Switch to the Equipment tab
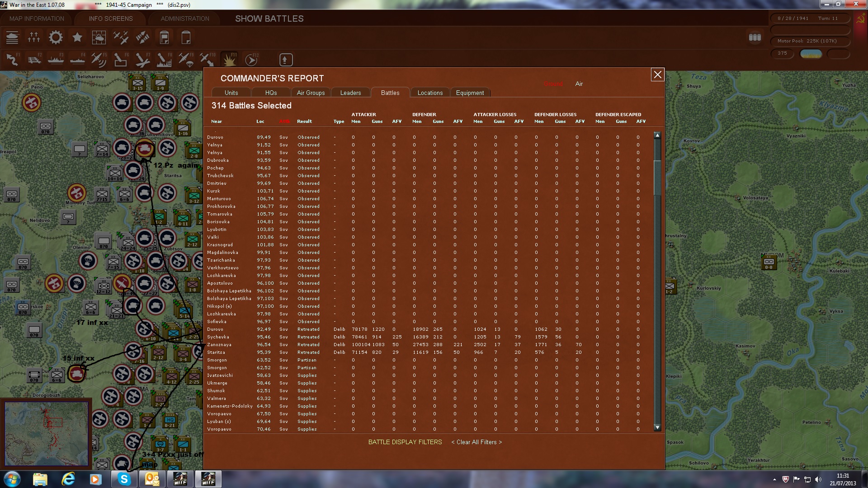The image size is (868, 488). [470, 93]
